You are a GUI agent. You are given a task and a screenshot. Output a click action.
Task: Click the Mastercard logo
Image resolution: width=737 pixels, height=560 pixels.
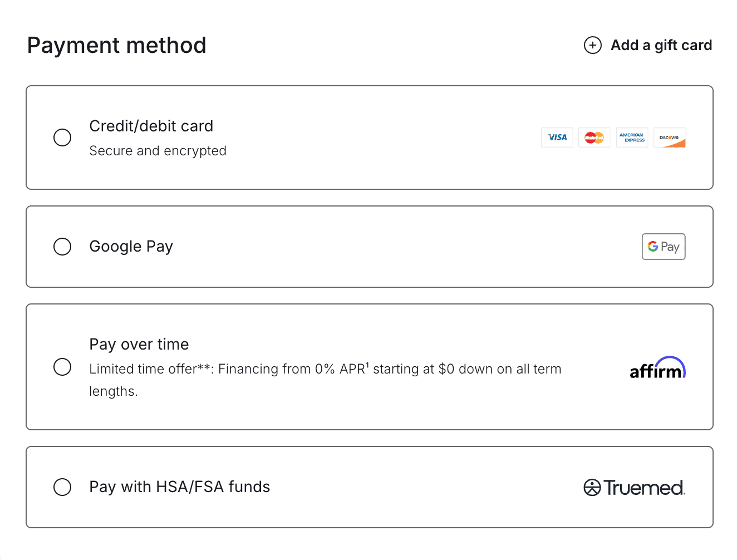pyautogui.click(x=594, y=137)
